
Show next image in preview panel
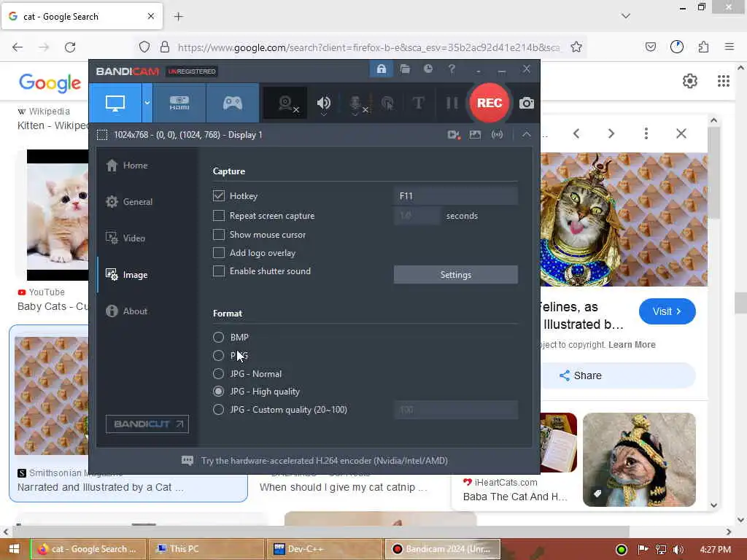[x=611, y=133]
